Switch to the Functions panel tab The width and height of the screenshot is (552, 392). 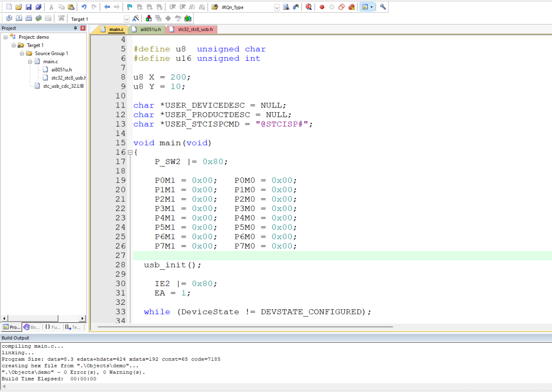pos(53,327)
